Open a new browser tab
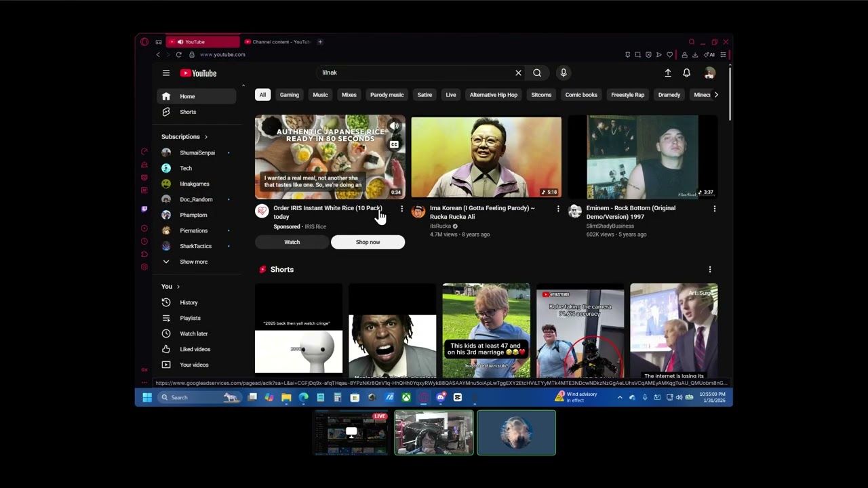This screenshot has height=488, width=868. pyautogui.click(x=320, y=42)
